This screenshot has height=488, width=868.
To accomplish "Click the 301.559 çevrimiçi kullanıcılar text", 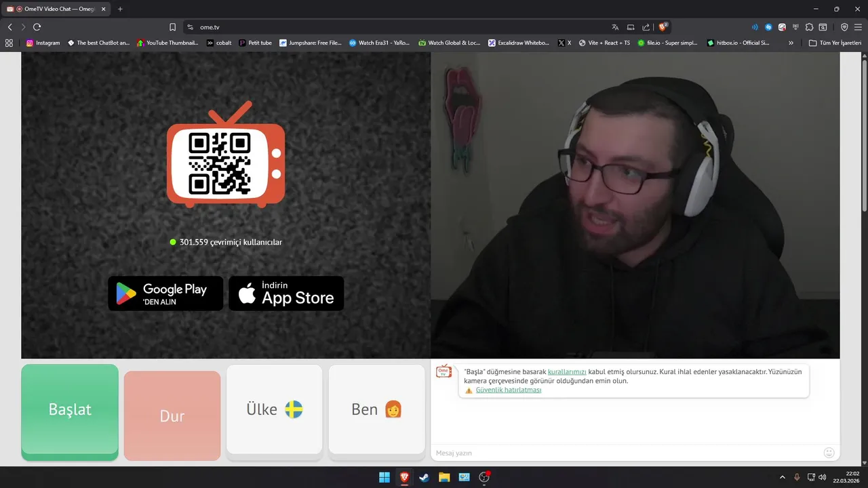I will (231, 242).
